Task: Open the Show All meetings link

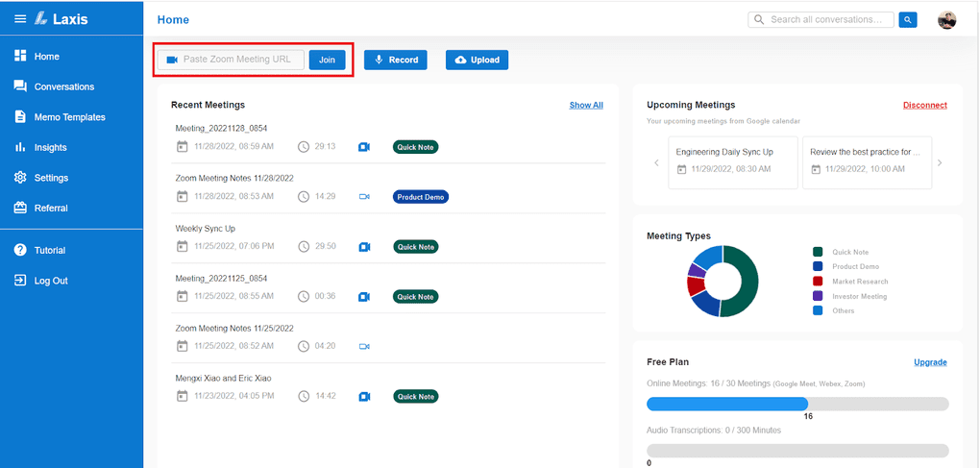Action: [586, 105]
